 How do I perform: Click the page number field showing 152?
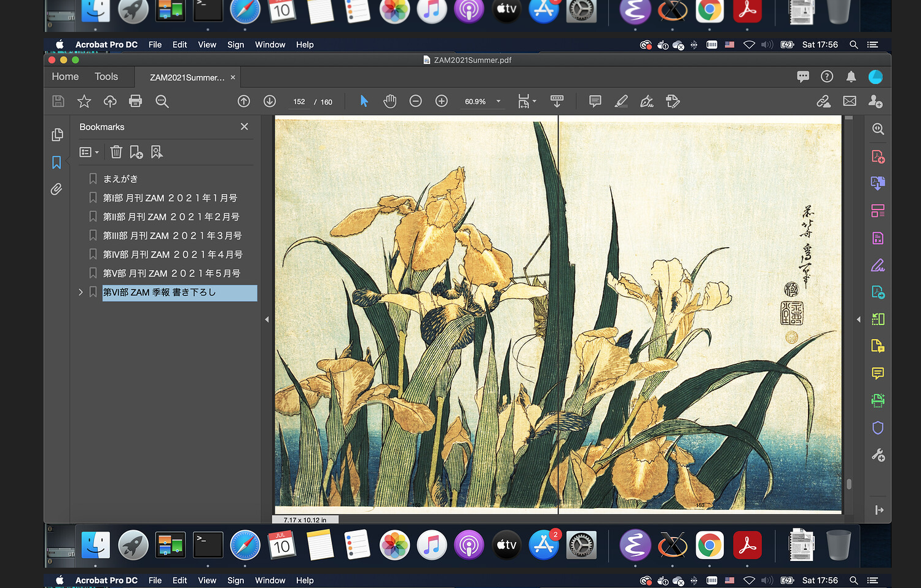(x=299, y=102)
